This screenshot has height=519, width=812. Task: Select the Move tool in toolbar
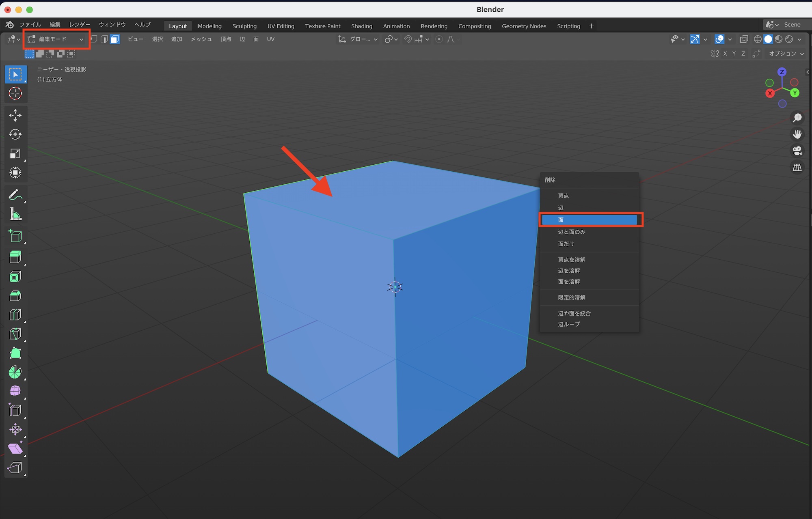click(15, 115)
